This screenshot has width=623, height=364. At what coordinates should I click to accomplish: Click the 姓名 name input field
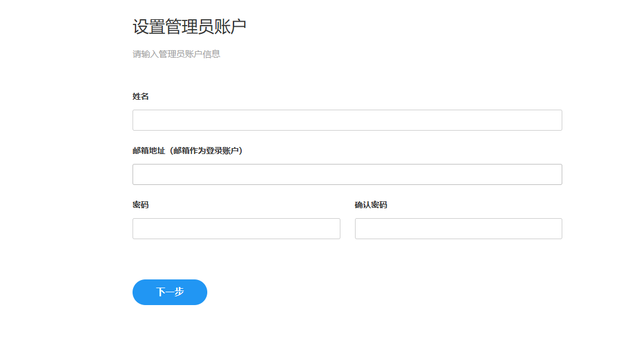pos(347,120)
